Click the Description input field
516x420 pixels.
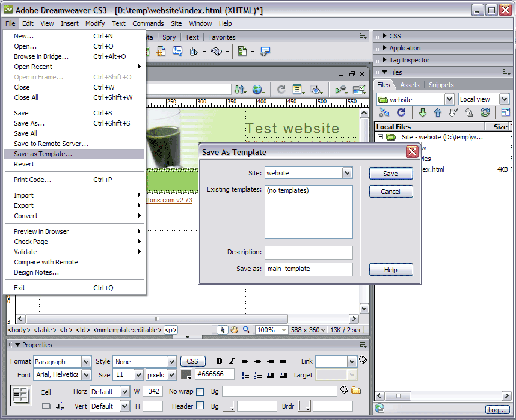pos(309,252)
